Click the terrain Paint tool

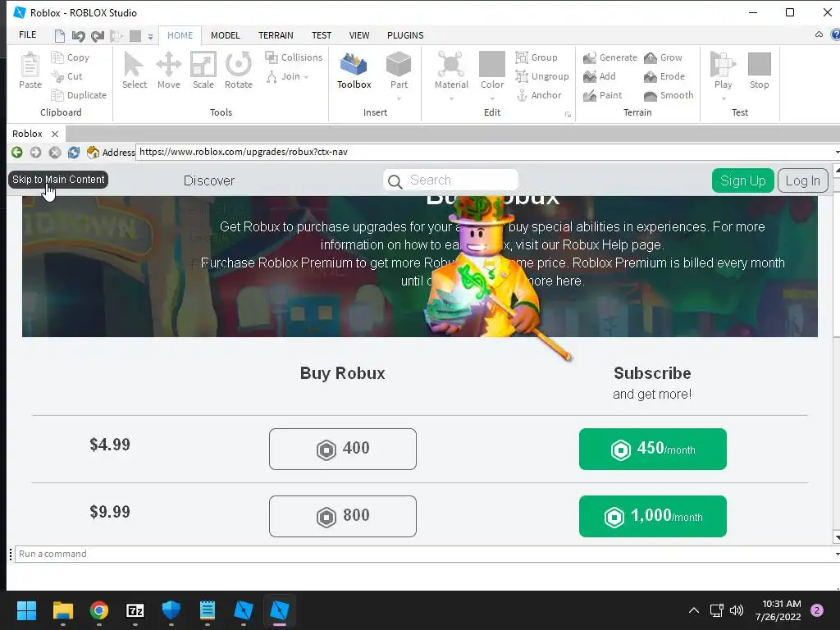(603, 95)
